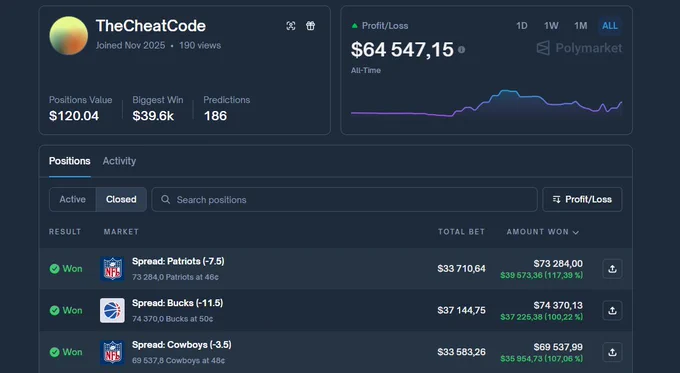Open Spread: Patriots (-7.5) market
This screenshot has height=373, width=680.
(x=178, y=261)
